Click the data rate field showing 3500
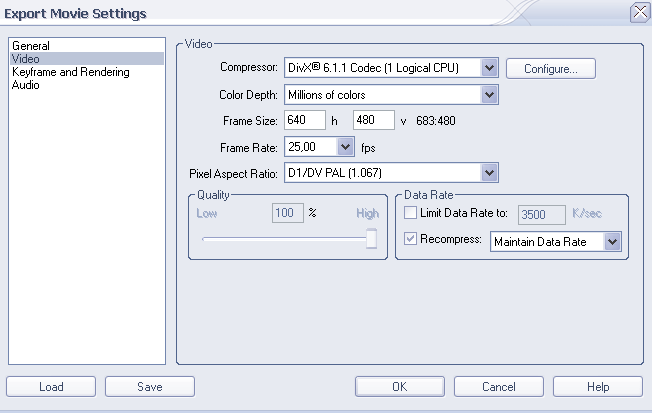This screenshot has width=652, height=413. 541,215
